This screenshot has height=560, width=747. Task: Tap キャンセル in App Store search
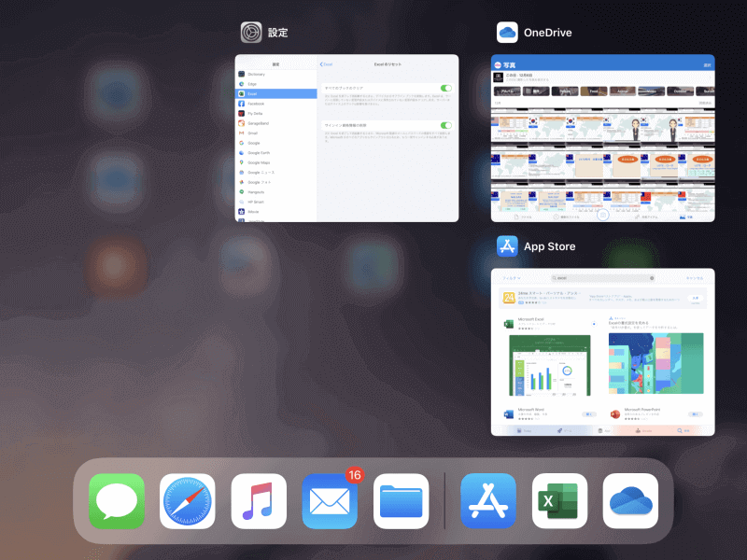[x=695, y=278]
